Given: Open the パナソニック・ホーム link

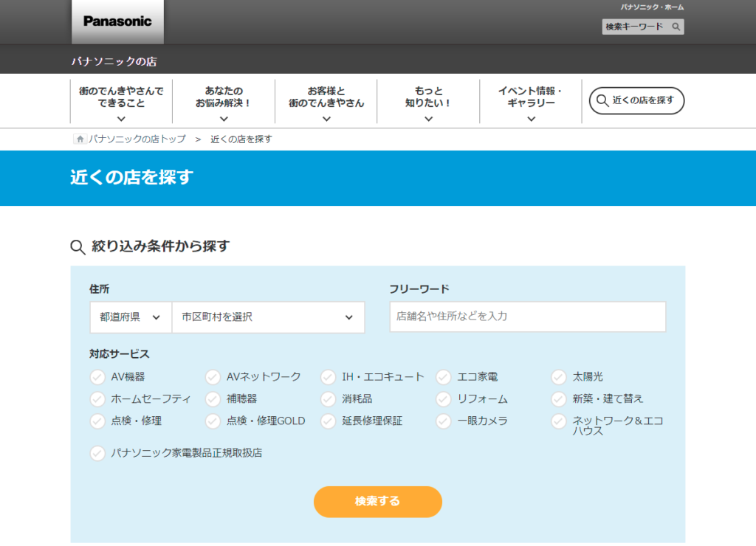Looking at the screenshot, I should click(652, 7).
